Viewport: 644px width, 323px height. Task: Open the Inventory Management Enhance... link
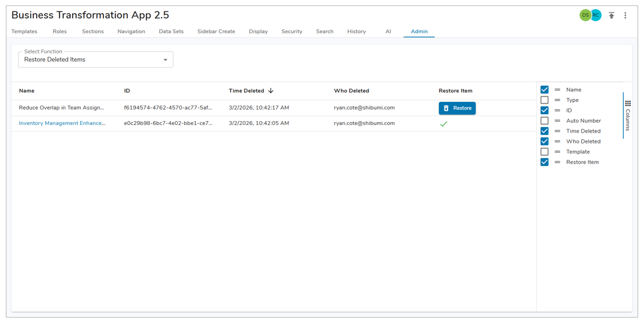tap(62, 123)
